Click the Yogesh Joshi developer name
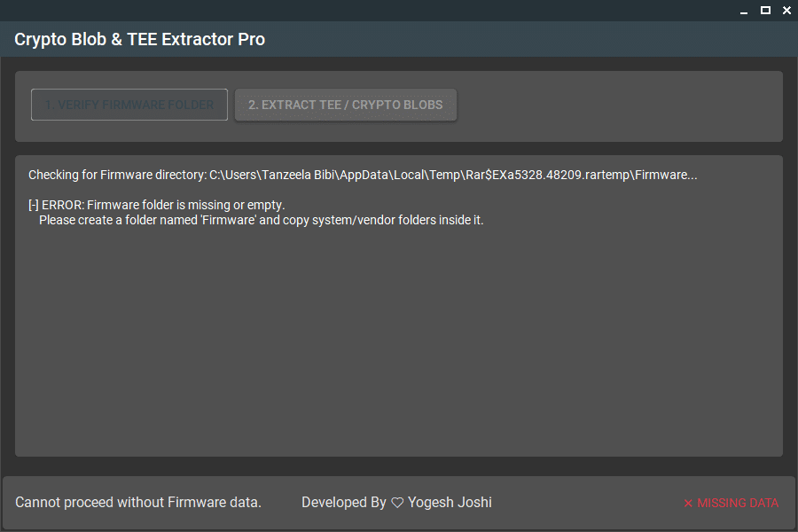 coord(450,503)
